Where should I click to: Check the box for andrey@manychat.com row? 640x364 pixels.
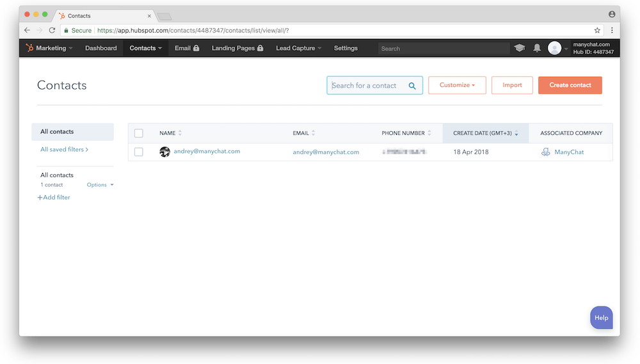139,152
